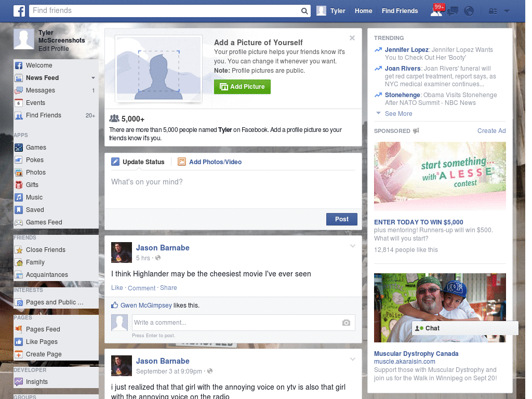Open Edit Profile link
Screen dimensions: 532x399
[x=54, y=49]
